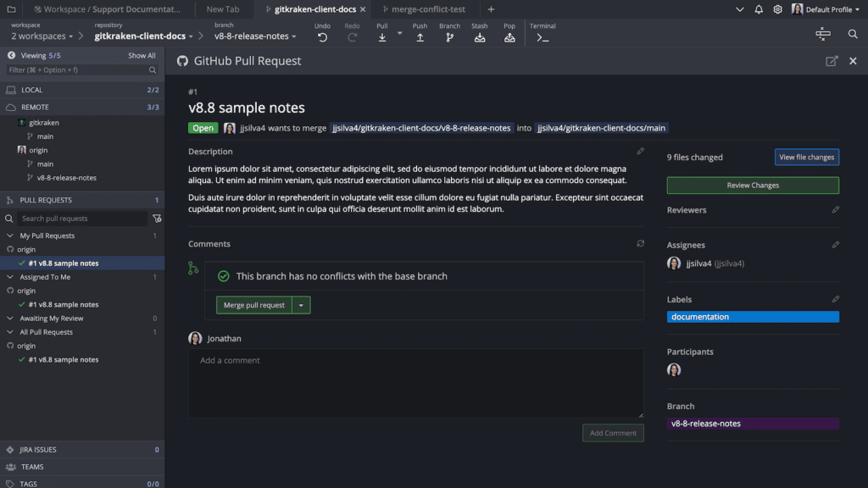Edit Labels pencil icon

[x=835, y=299]
